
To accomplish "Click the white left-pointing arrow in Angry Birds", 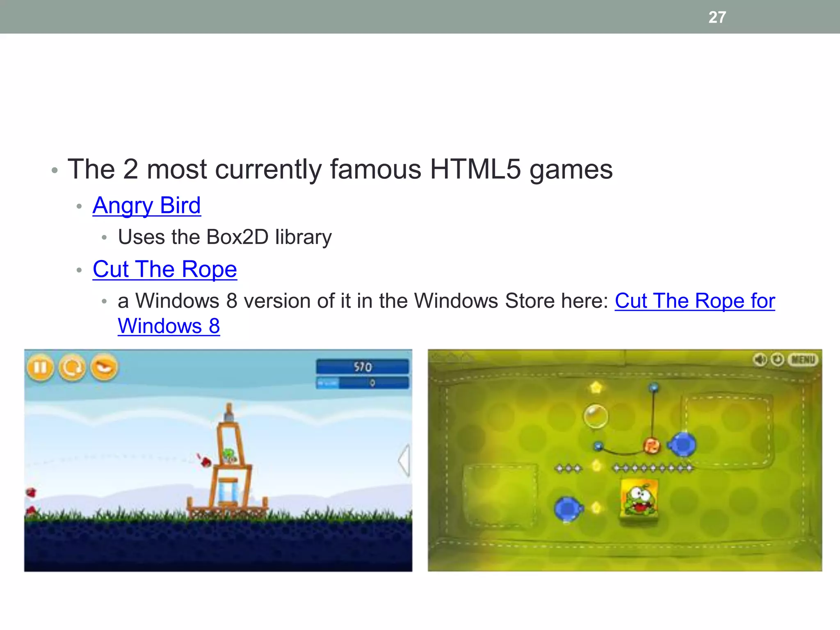I will tap(404, 460).
